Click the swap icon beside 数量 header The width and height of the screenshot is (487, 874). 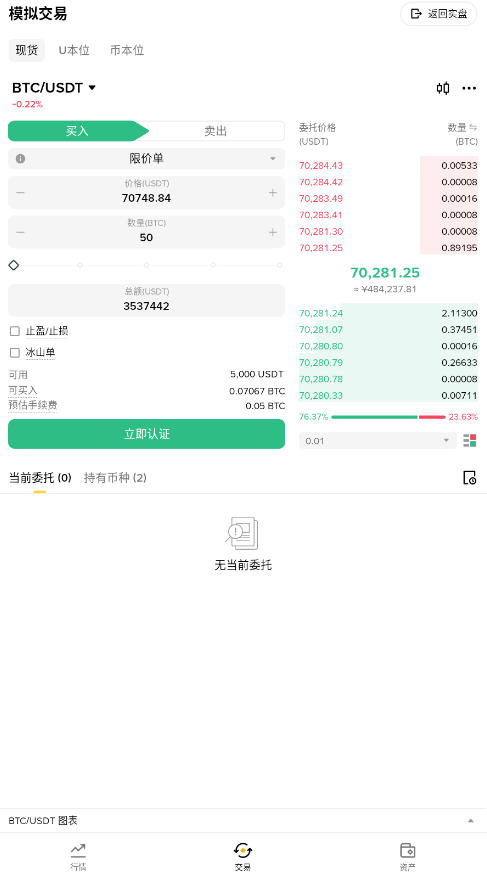coord(474,128)
